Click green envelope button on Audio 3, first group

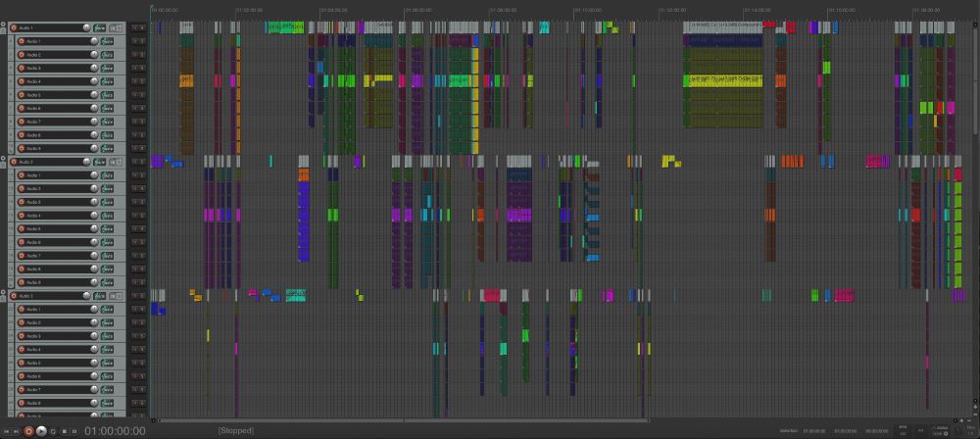pyautogui.click(x=107, y=69)
